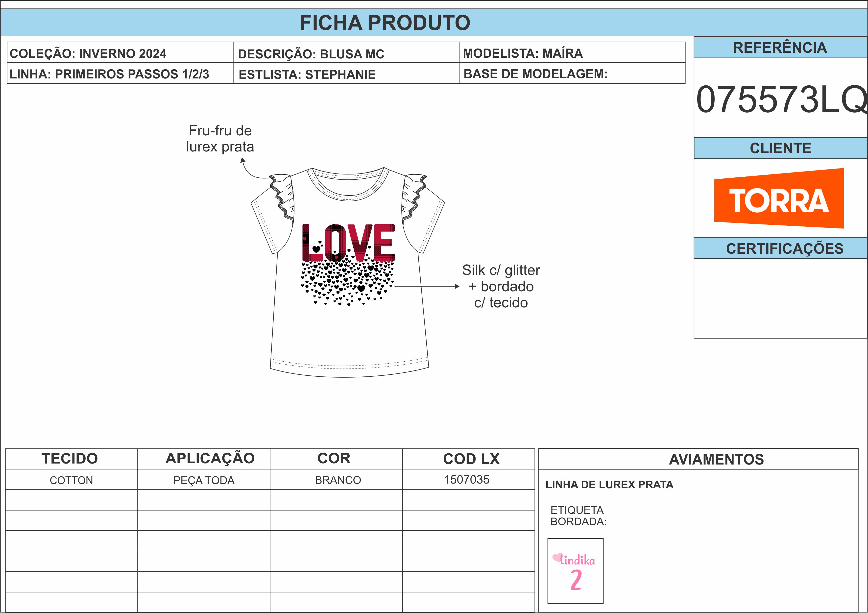The width and height of the screenshot is (868, 613).
Task: Click the COTTON fabric cell
Action: click(x=72, y=480)
